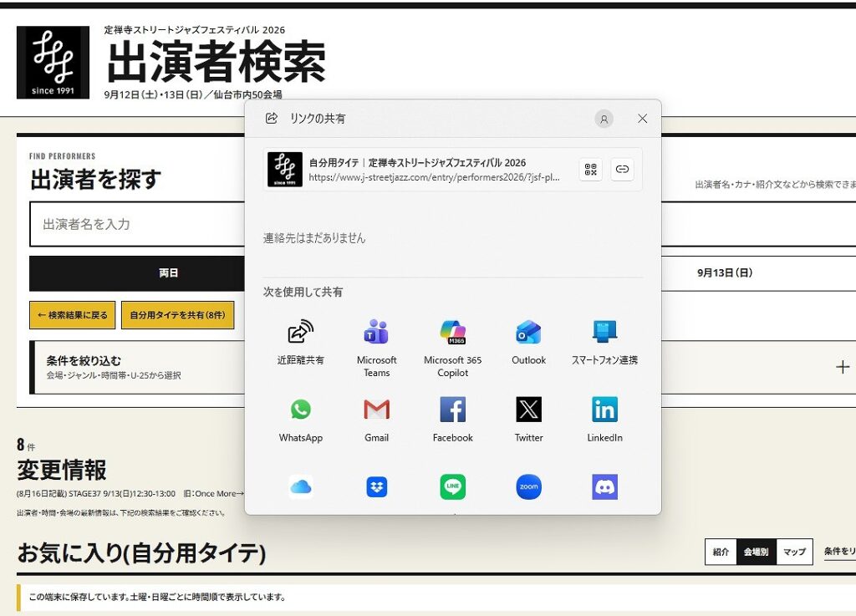
Task: Share the link on Facebook
Action: click(x=452, y=410)
